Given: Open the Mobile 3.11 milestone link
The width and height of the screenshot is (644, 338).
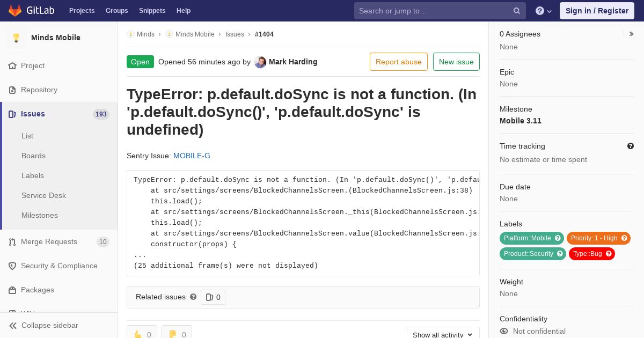Looking at the screenshot, I should [521, 121].
